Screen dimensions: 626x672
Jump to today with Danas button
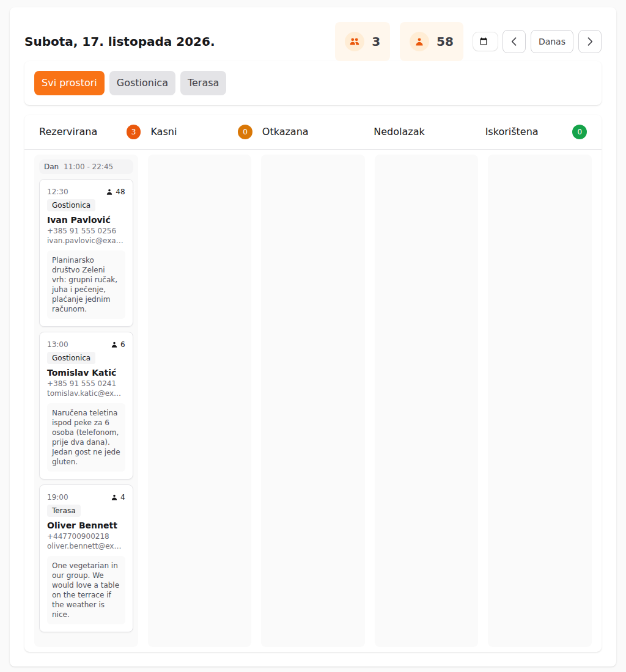[x=552, y=42]
